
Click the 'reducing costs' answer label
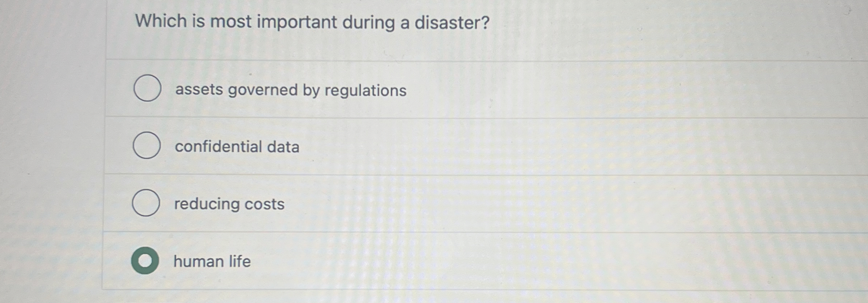tap(229, 204)
